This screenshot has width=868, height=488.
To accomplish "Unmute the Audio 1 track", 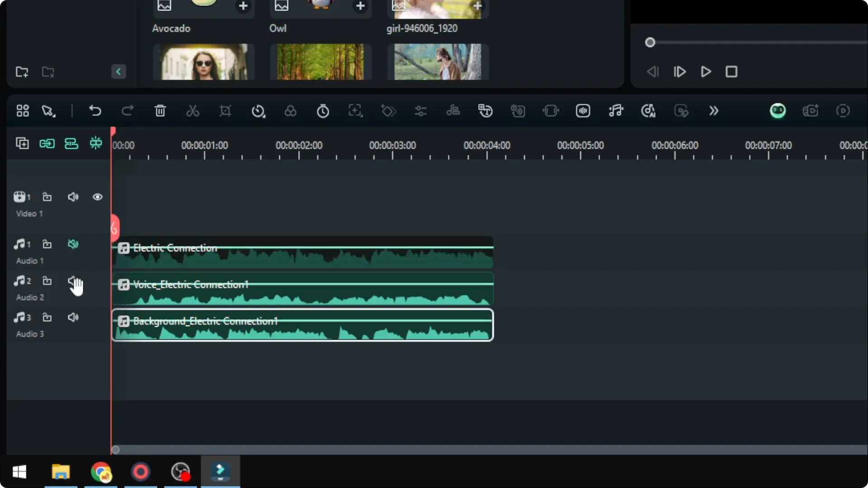I will click(x=73, y=244).
